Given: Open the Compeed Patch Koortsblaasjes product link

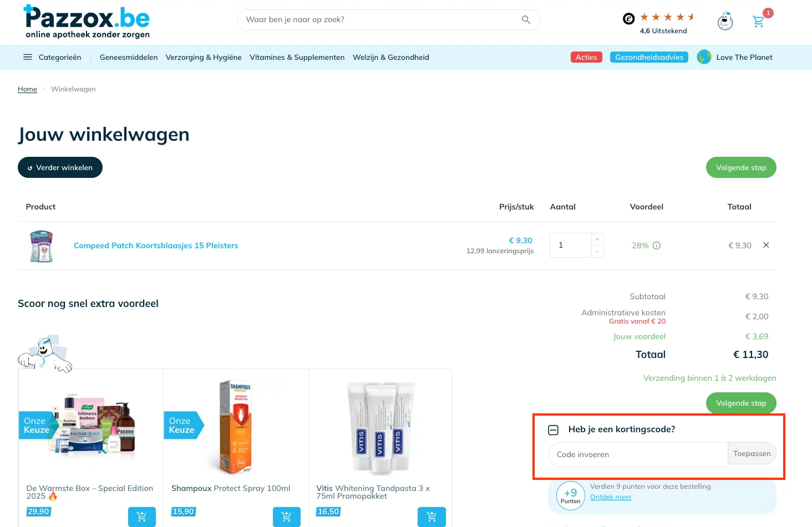Looking at the screenshot, I should click(156, 245).
